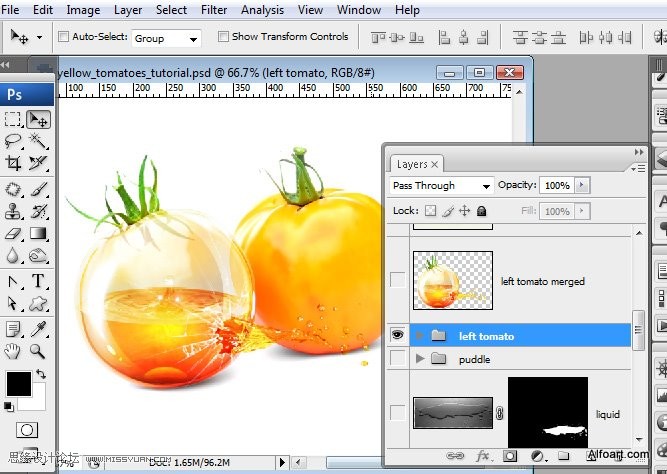The image size is (667, 474).
Task: Select the Move tool
Action: click(39, 120)
